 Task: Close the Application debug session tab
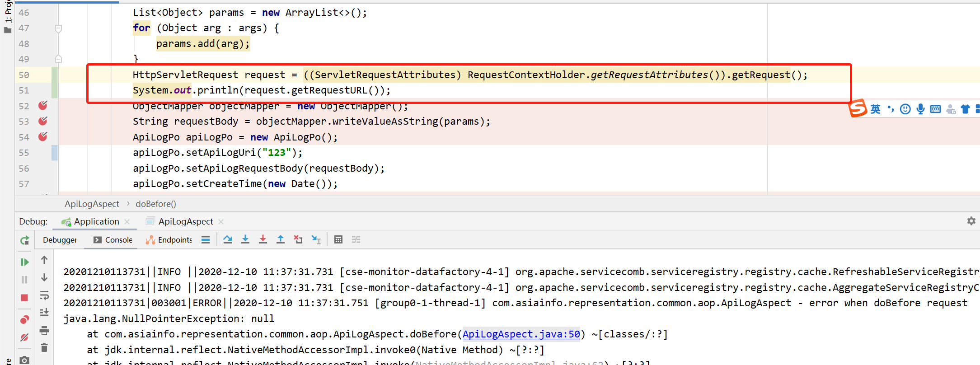coord(127,222)
